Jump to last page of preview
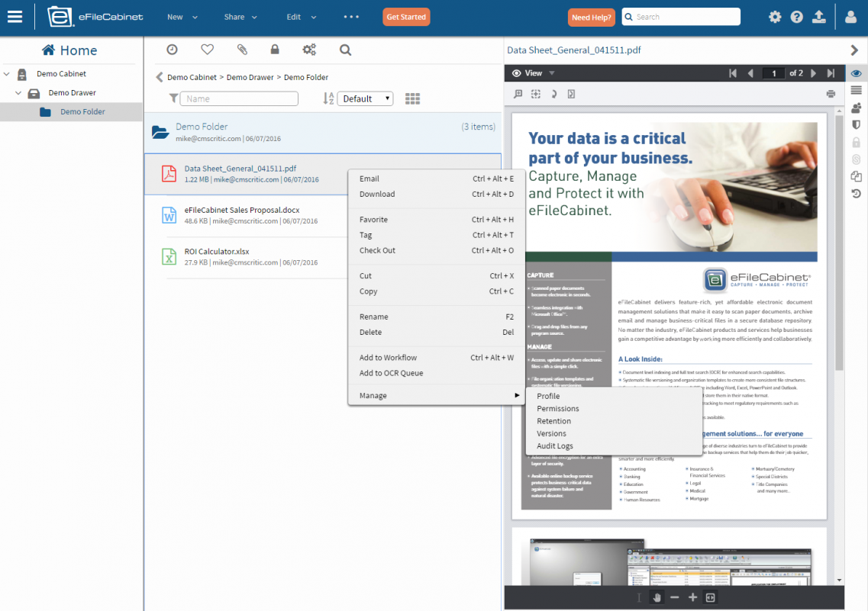Viewport: 868px width, 611px height. click(831, 73)
